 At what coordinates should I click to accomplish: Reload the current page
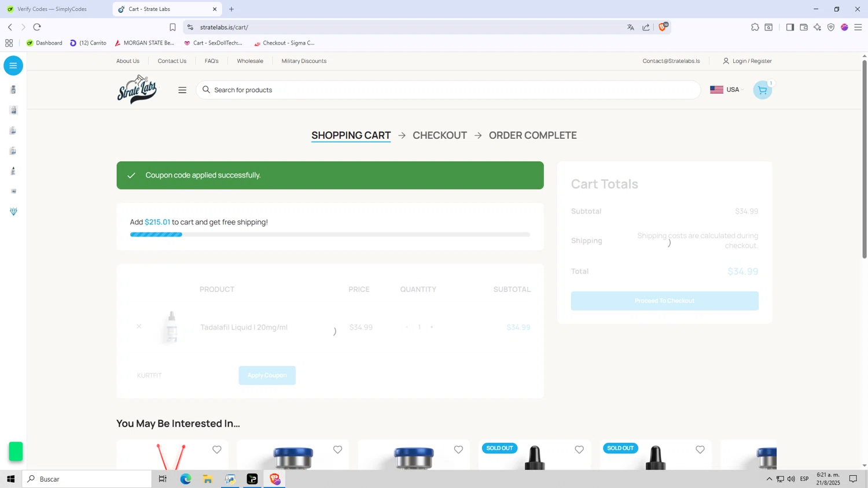pos(37,27)
